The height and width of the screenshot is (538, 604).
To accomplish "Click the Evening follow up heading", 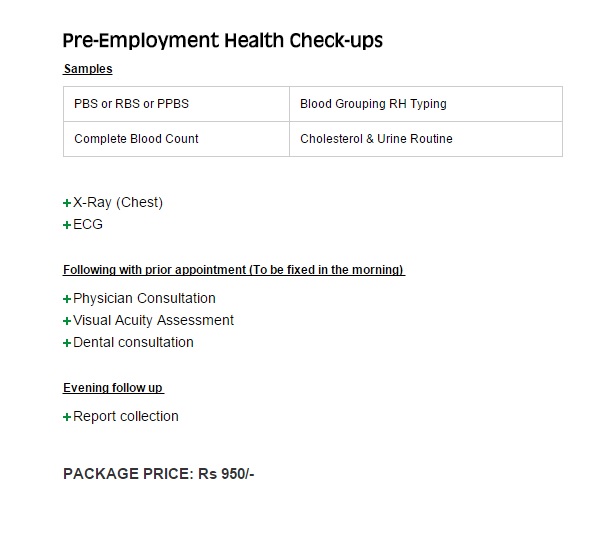I will (x=114, y=388).
